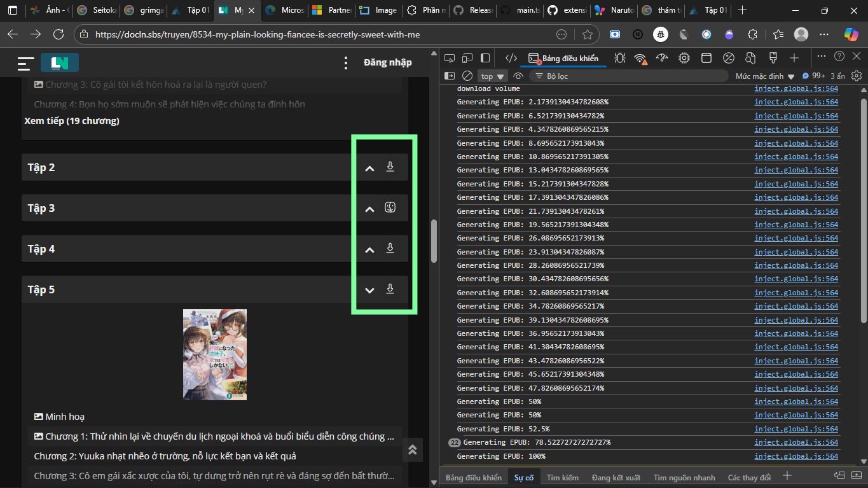Toggle the DevTools activity bar dock icon
Screen dimensions: 868x488
(485, 59)
